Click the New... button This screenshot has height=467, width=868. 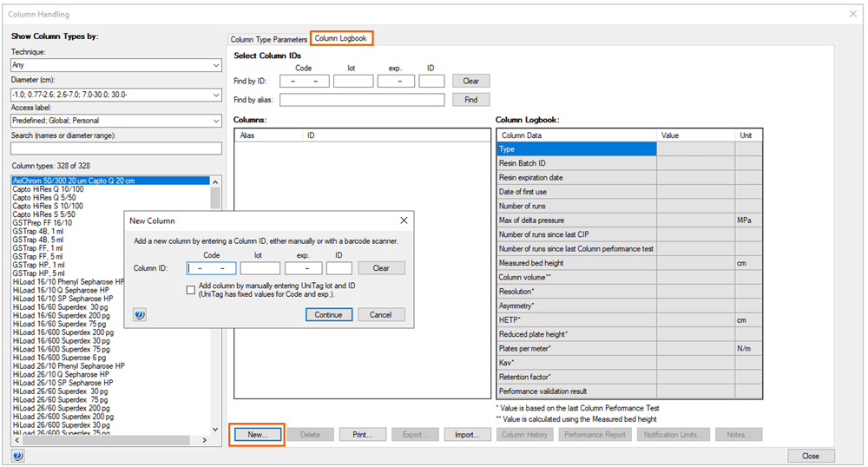(257, 434)
